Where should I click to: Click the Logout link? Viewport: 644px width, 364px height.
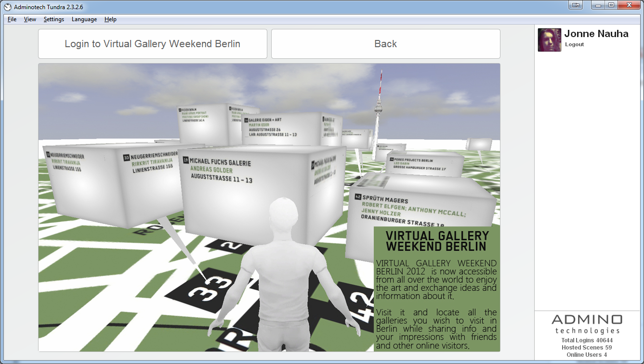[574, 44]
